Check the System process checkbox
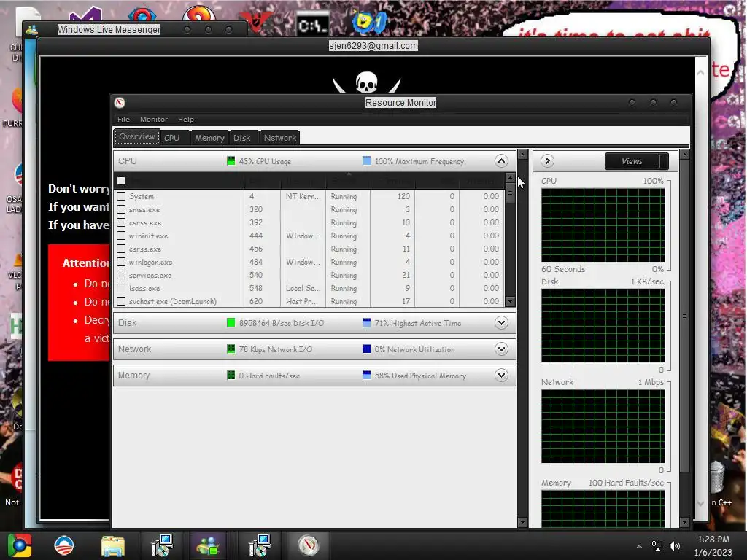Image resolution: width=747 pixels, height=560 pixels. (121, 196)
